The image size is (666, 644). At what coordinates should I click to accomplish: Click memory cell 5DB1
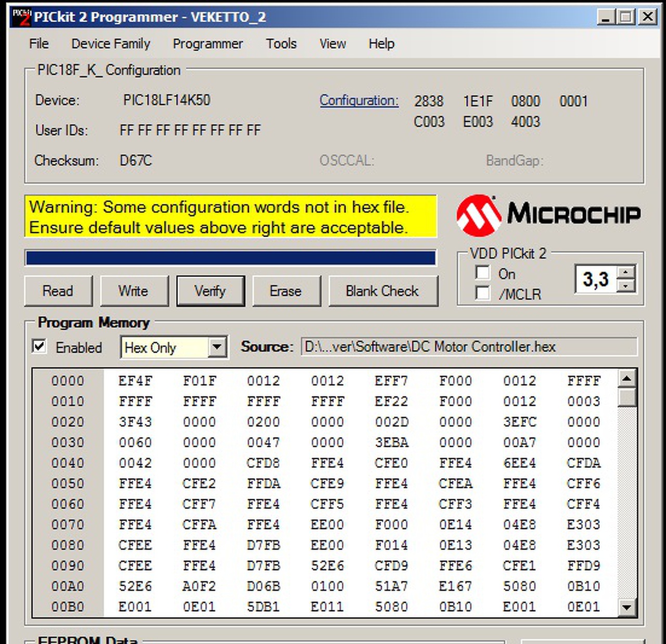pos(263,607)
